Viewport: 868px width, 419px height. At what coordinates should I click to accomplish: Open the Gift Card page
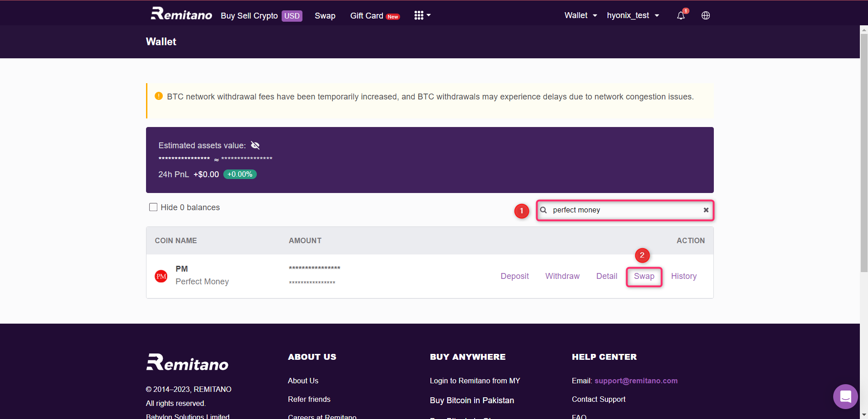pos(366,15)
